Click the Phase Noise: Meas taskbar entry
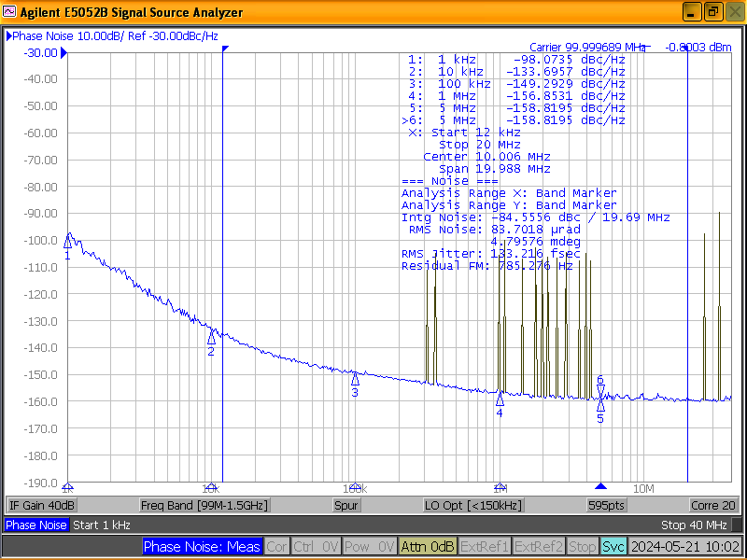The image size is (747, 560). point(202,548)
